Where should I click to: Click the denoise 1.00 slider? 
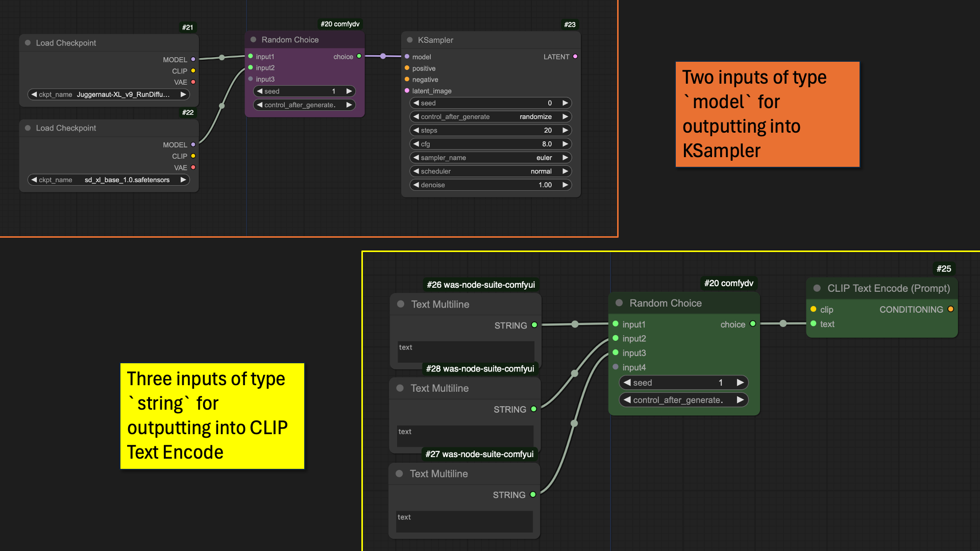490,185
